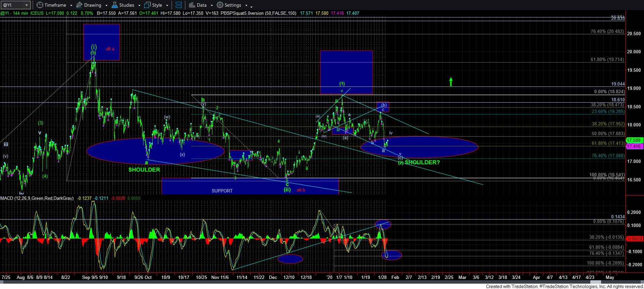Click the red 'alt a' annotation
Screen dimensions: 644x289
(110, 49)
